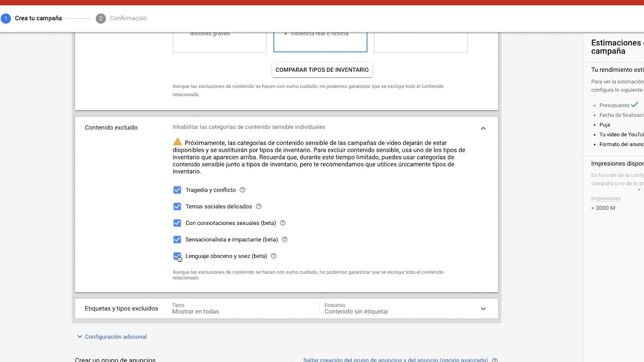Open Configuración adicional link
The image size is (644, 362).
pos(116,337)
